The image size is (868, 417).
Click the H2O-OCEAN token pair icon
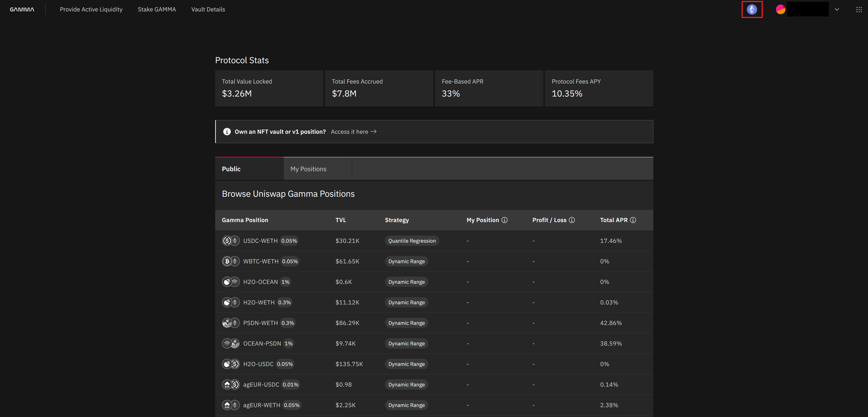pyautogui.click(x=231, y=282)
